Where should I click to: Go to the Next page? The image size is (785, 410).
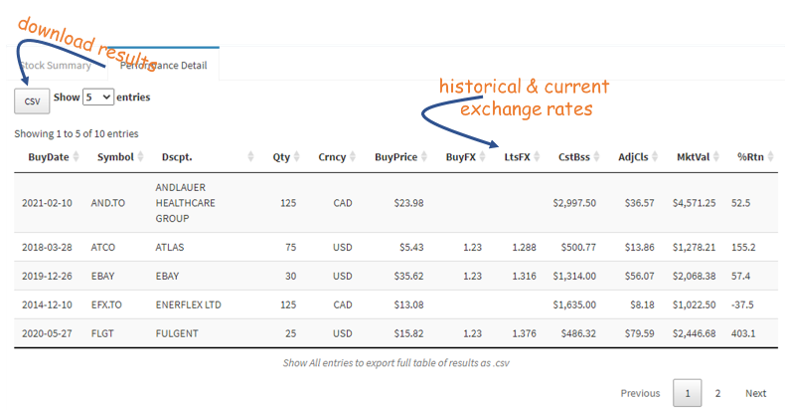click(x=755, y=393)
